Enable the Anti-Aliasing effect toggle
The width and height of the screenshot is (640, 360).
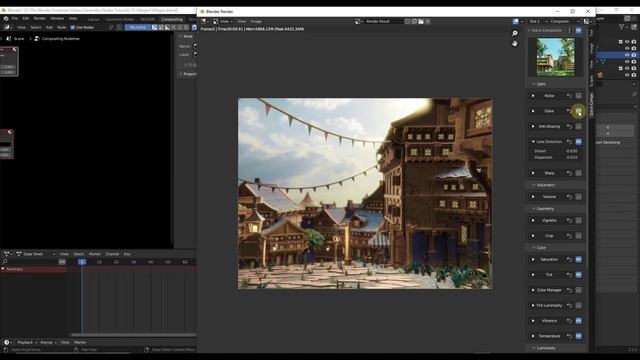click(578, 127)
